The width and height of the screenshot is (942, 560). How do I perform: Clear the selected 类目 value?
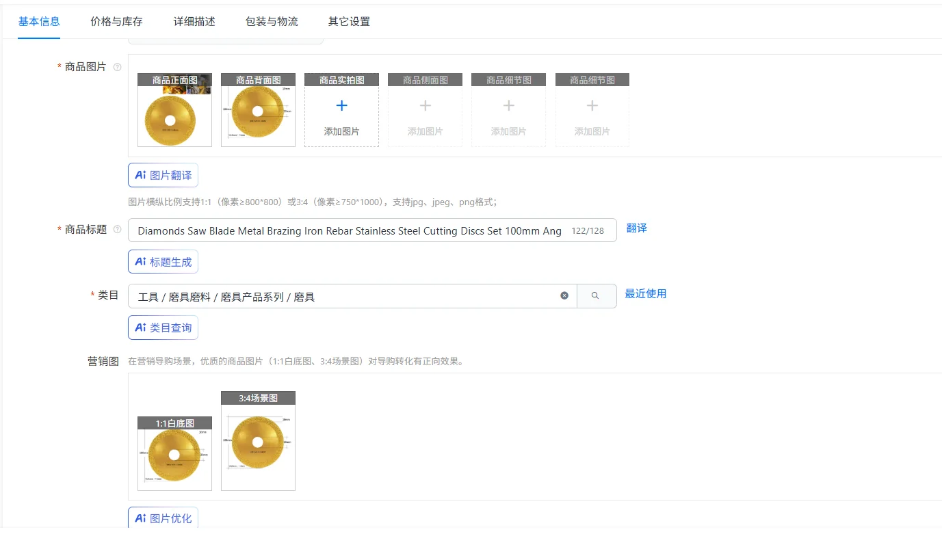(x=564, y=295)
